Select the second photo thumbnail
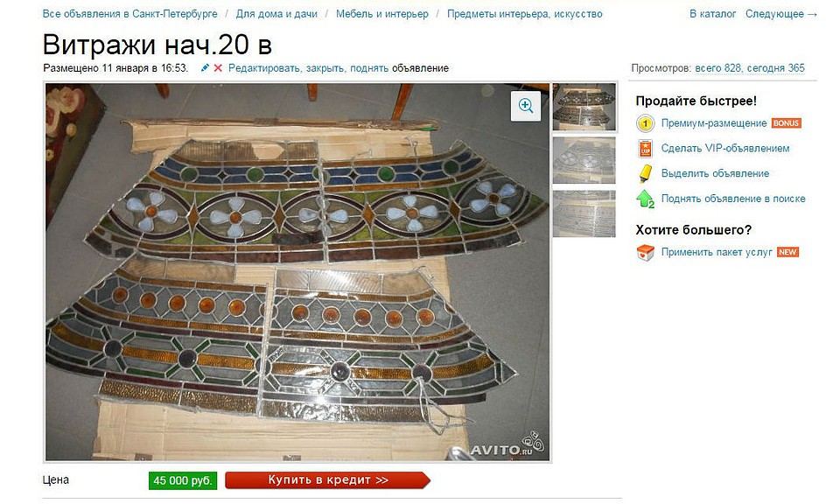 [584, 160]
